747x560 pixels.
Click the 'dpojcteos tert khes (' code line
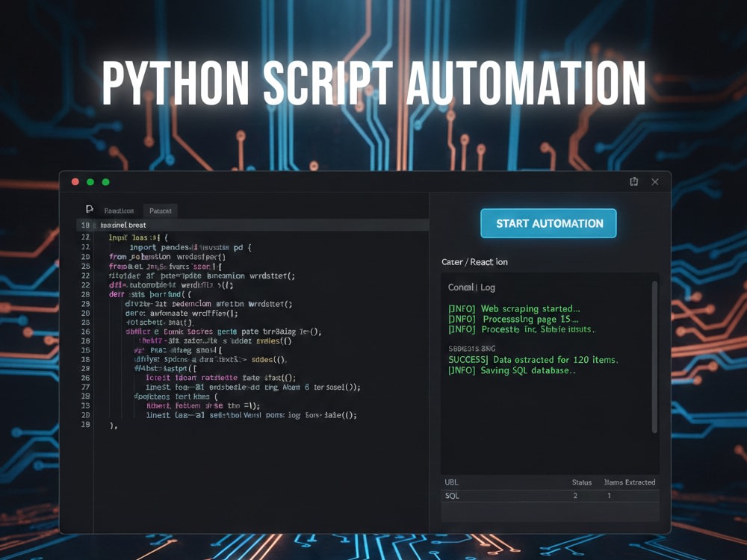click(x=176, y=396)
